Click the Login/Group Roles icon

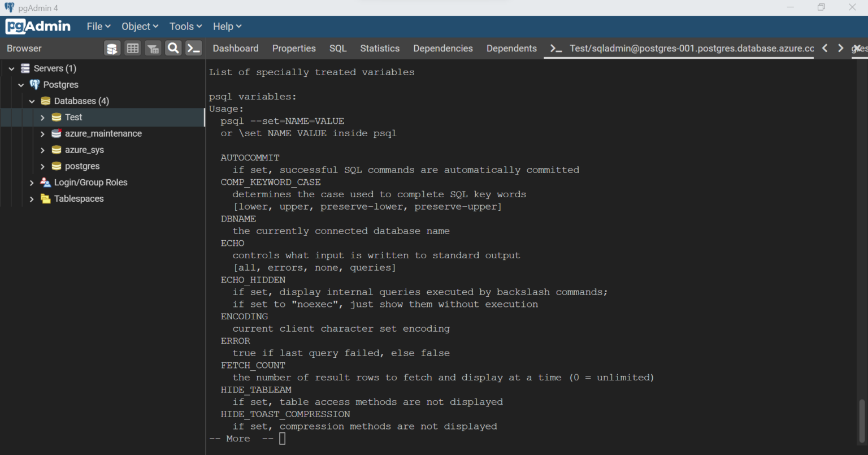[45, 182]
